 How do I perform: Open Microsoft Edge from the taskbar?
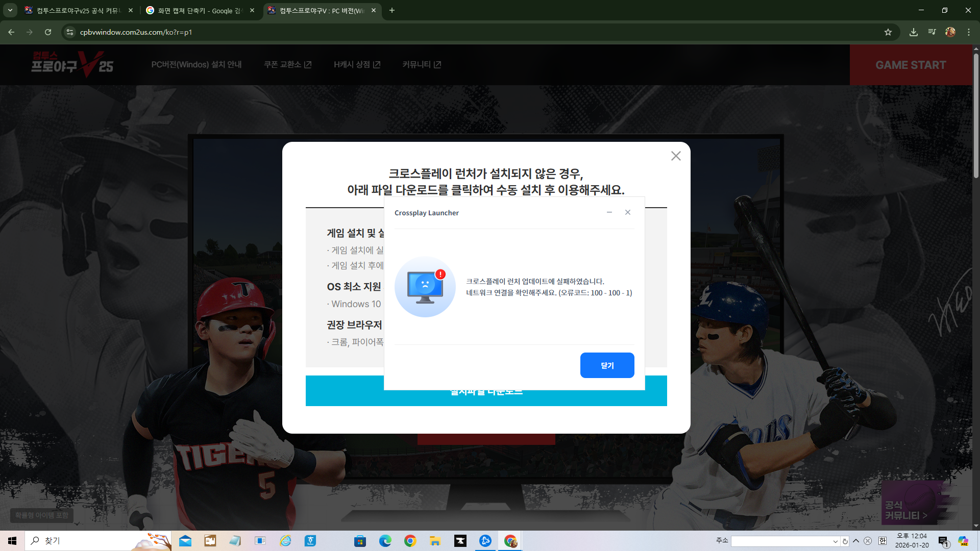pyautogui.click(x=385, y=541)
